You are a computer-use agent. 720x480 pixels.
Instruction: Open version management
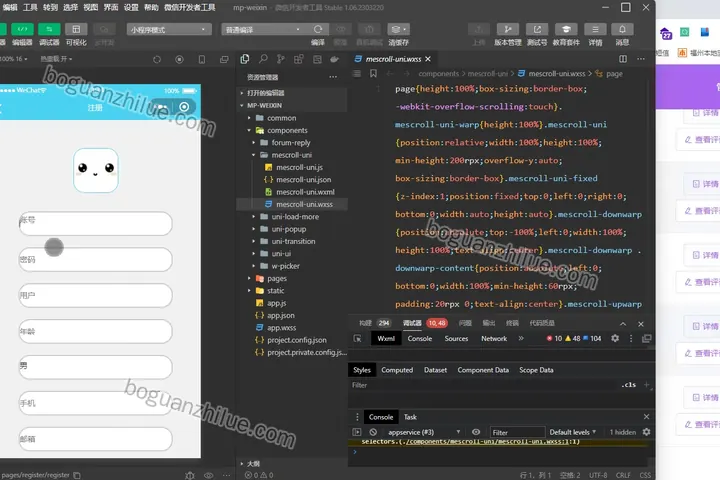(508, 29)
